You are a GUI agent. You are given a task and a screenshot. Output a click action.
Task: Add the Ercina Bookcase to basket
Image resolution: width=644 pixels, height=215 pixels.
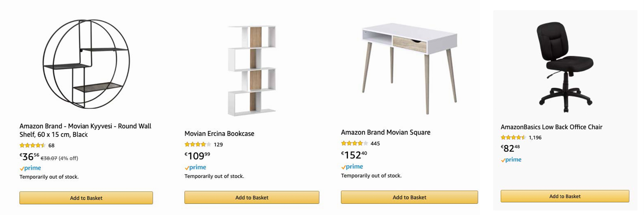pos(252,198)
